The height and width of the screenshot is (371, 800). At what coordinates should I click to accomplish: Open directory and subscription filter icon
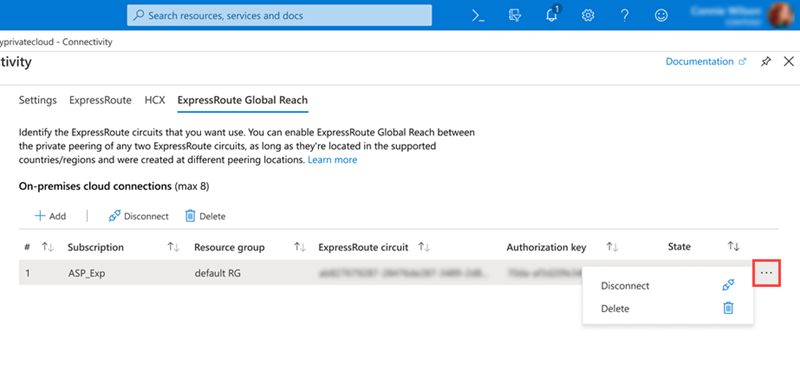515,15
